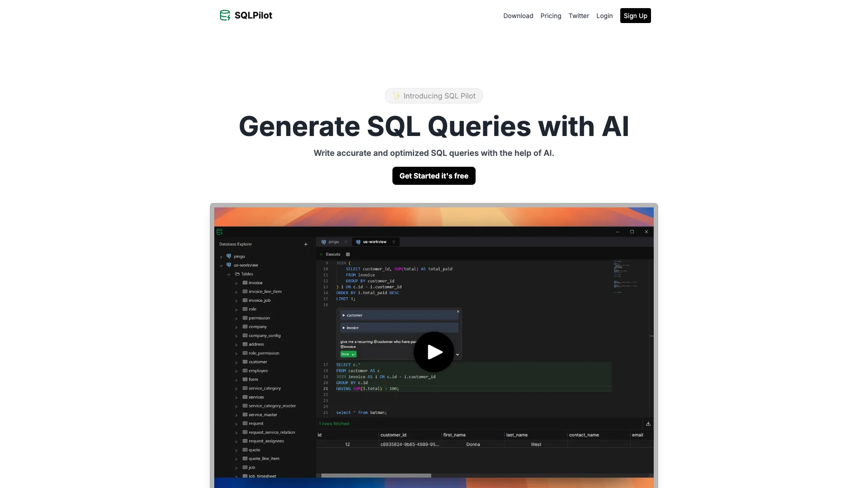Open the Download page link
868x488 pixels.
tap(518, 16)
